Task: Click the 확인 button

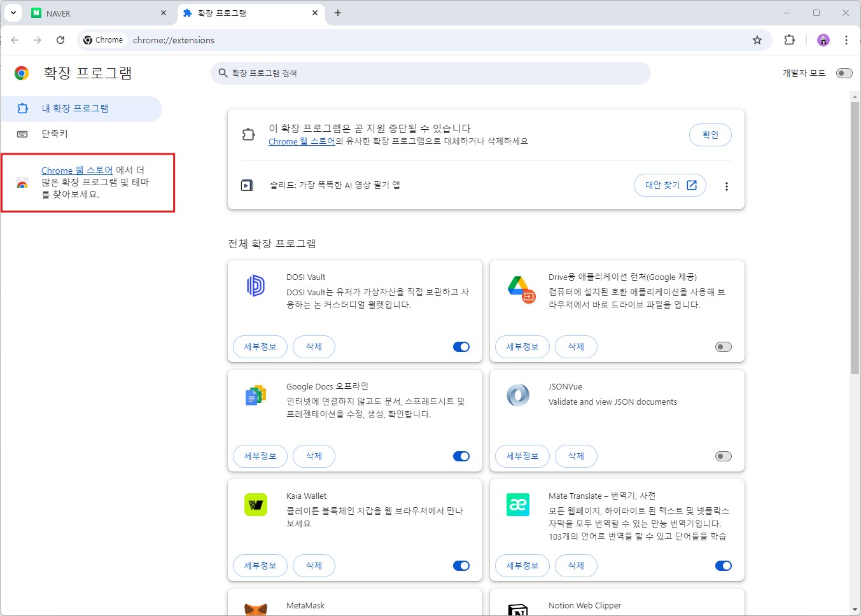Action: 710,135
